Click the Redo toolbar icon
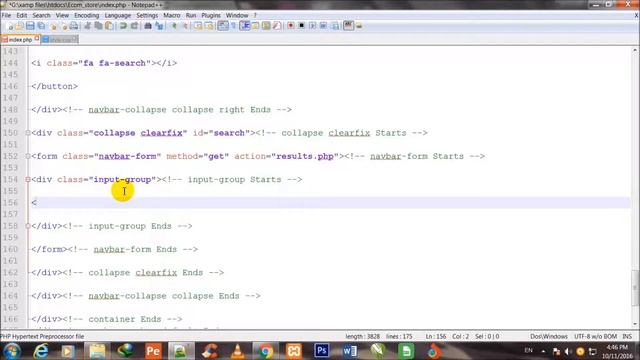The image size is (640, 360). point(134,26)
